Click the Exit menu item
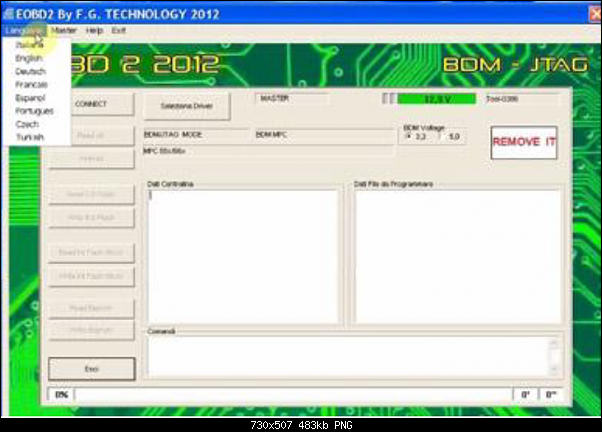 (119, 30)
